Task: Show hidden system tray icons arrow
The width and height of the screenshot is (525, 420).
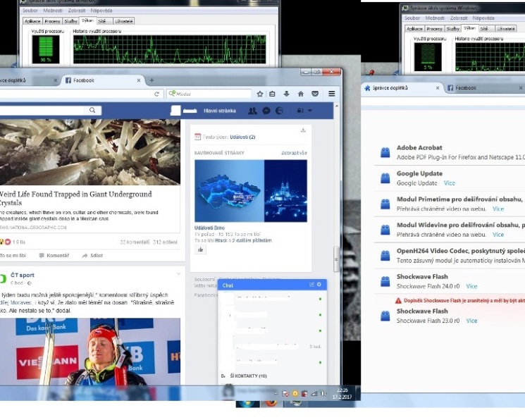Action: click(x=277, y=393)
